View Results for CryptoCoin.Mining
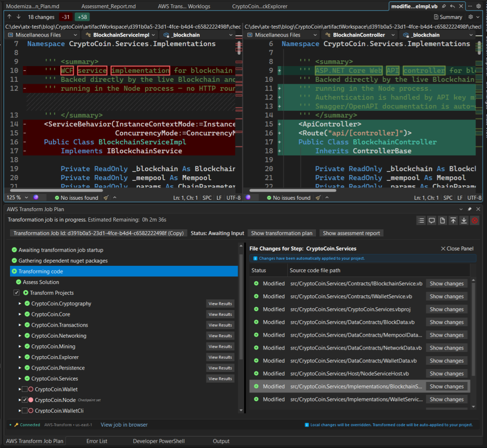This screenshot has width=487, height=448. pos(220,346)
